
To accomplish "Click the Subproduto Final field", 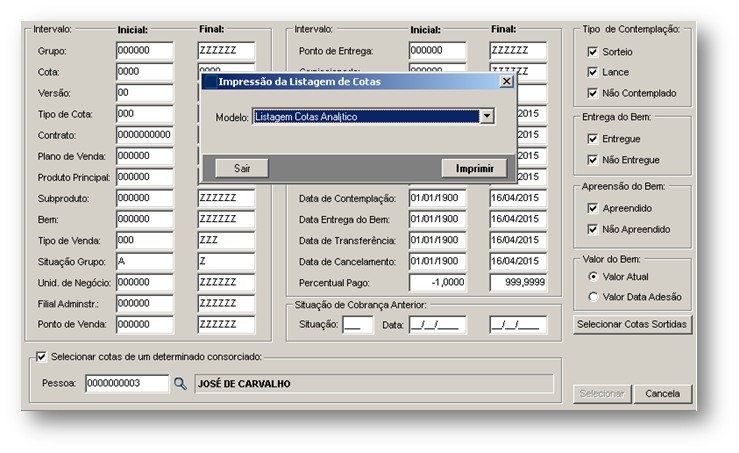I will pos(226,198).
